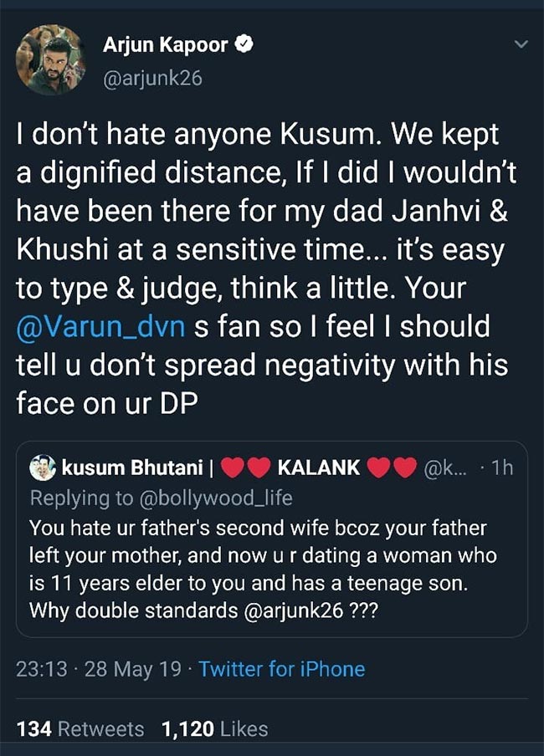View the 134 Retweets list

click(x=80, y=728)
